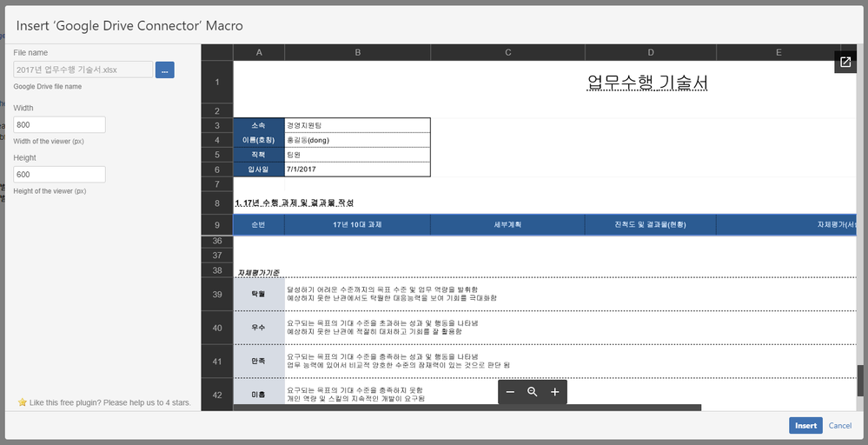Select the 7/1/2017 date cell
868x445 pixels.
pos(358,169)
